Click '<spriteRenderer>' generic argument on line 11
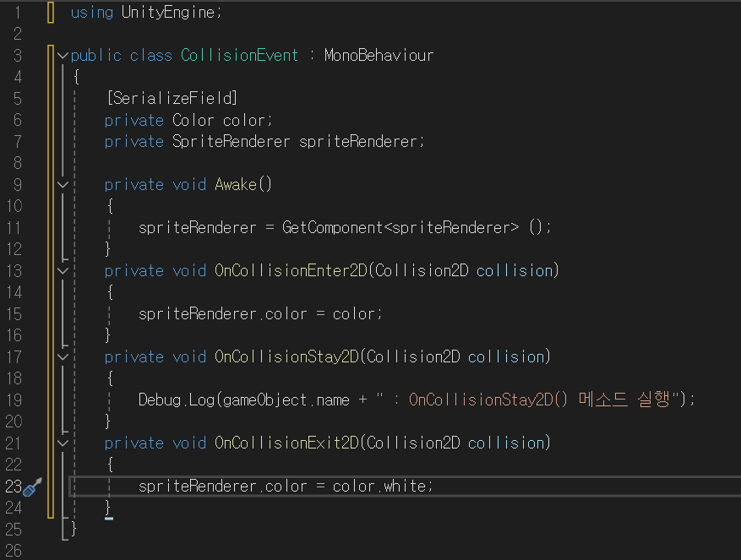 (451, 227)
